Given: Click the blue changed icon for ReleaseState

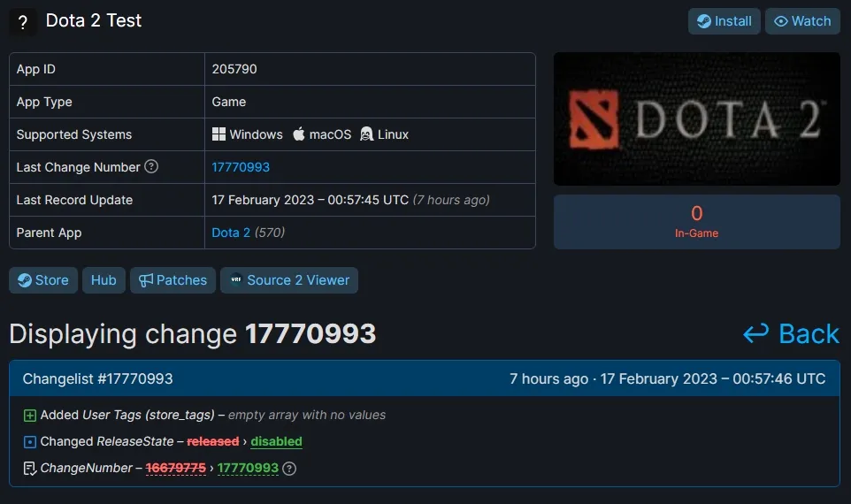Looking at the screenshot, I should pyautogui.click(x=30, y=442).
